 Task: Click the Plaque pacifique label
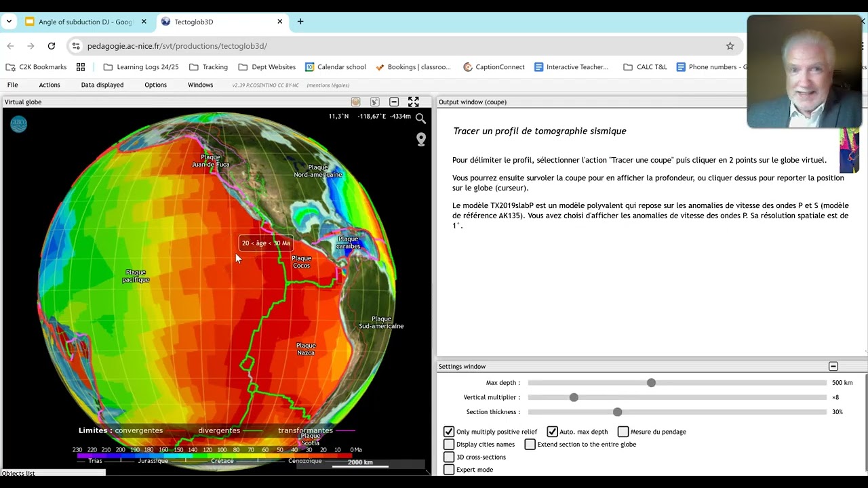point(136,276)
